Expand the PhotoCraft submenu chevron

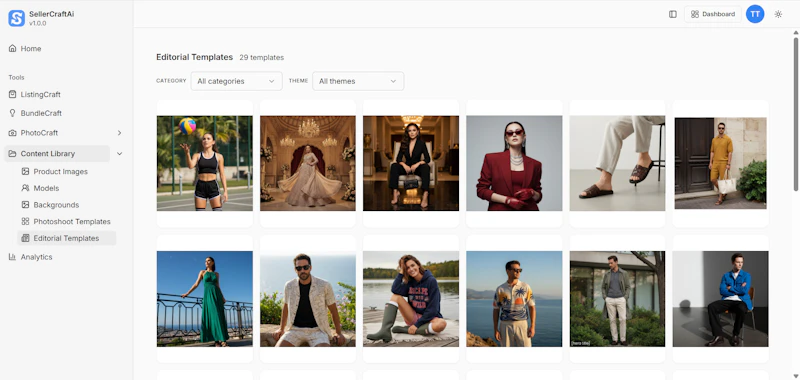[x=119, y=133]
